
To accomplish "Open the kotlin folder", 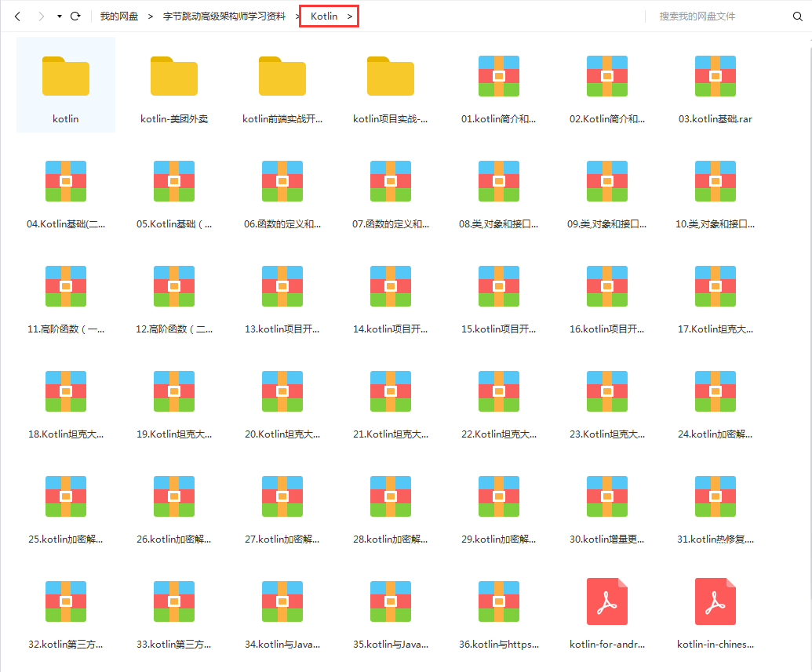I will point(66,85).
